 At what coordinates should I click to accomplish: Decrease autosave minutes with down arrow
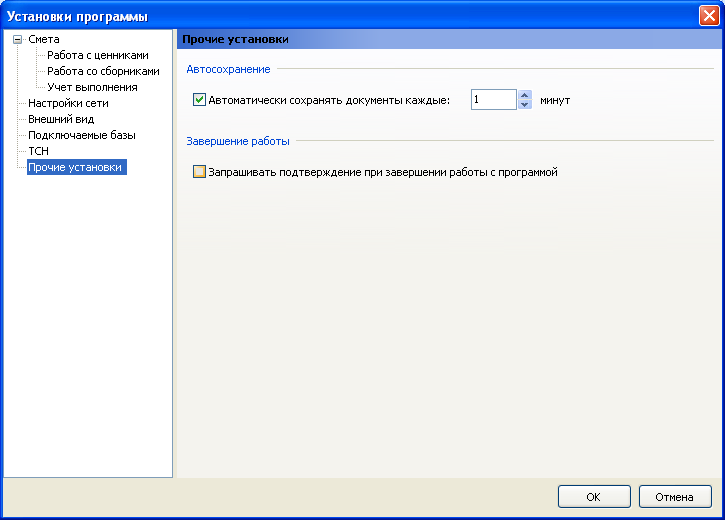pyautogui.click(x=524, y=104)
